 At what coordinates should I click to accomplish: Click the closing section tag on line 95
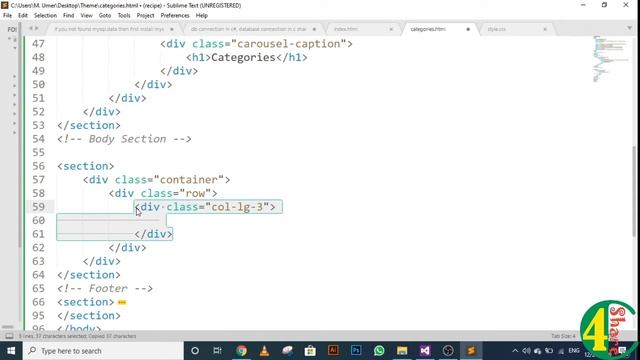[x=89, y=316]
